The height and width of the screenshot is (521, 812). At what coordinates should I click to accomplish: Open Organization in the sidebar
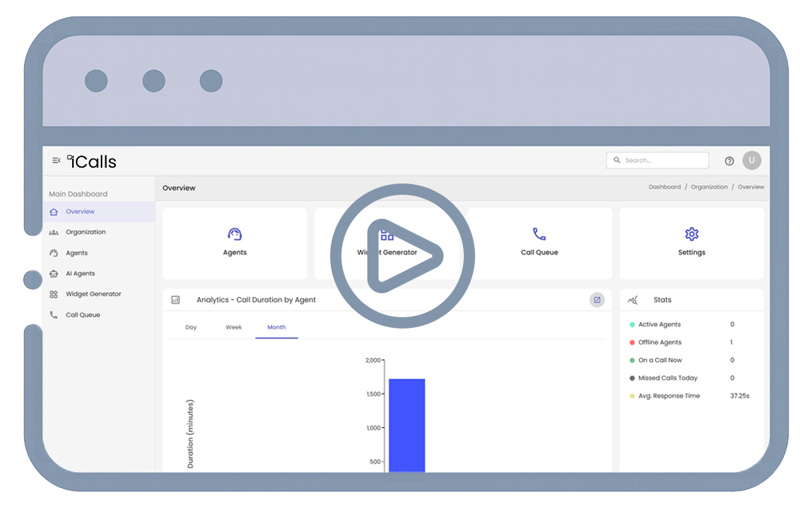(x=85, y=232)
